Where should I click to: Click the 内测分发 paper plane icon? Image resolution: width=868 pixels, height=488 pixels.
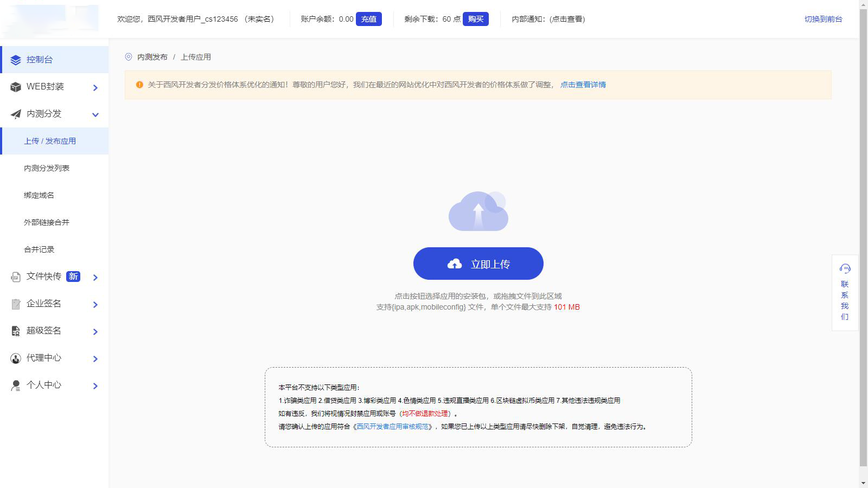(16, 114)
